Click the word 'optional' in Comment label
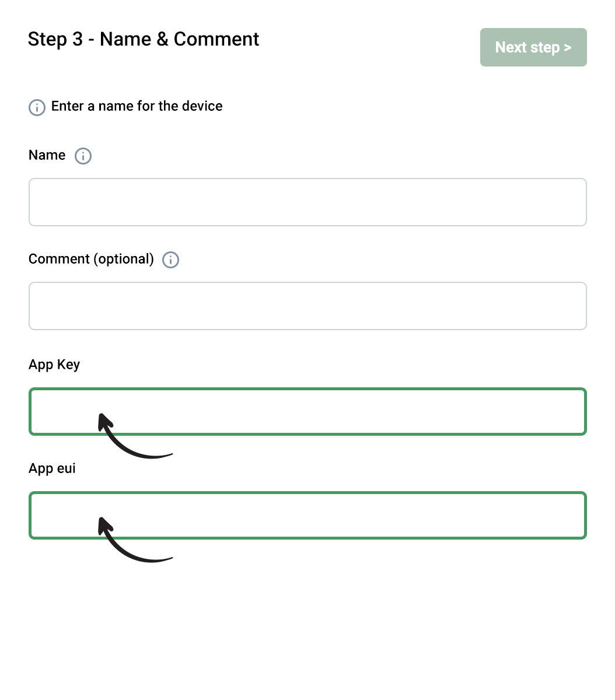Image resolution: width=615 pixels, height=700 pixels. point(123,259)
